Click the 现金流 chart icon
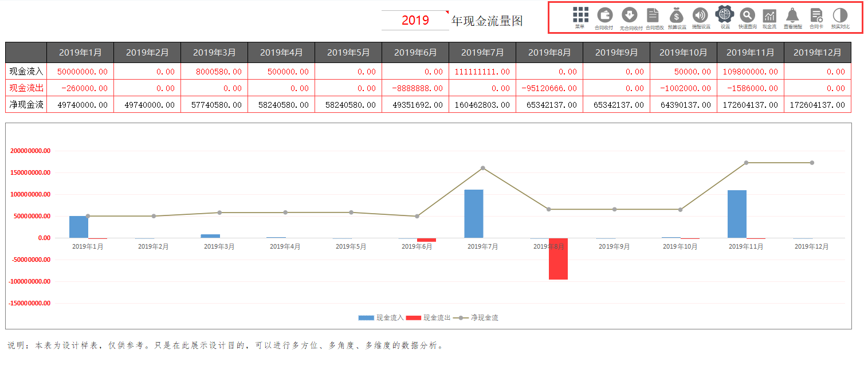The height and width of the screenshot is (385, 868). (769, 15)
